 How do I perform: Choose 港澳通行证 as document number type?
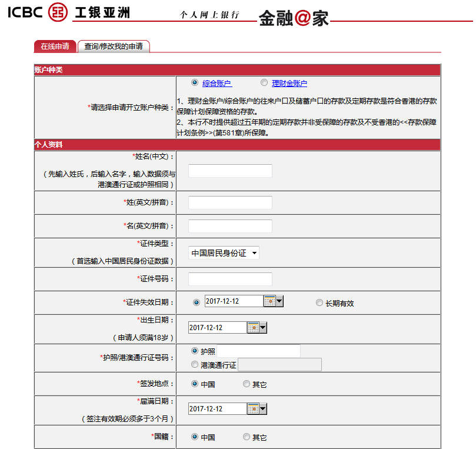(195, 364)
